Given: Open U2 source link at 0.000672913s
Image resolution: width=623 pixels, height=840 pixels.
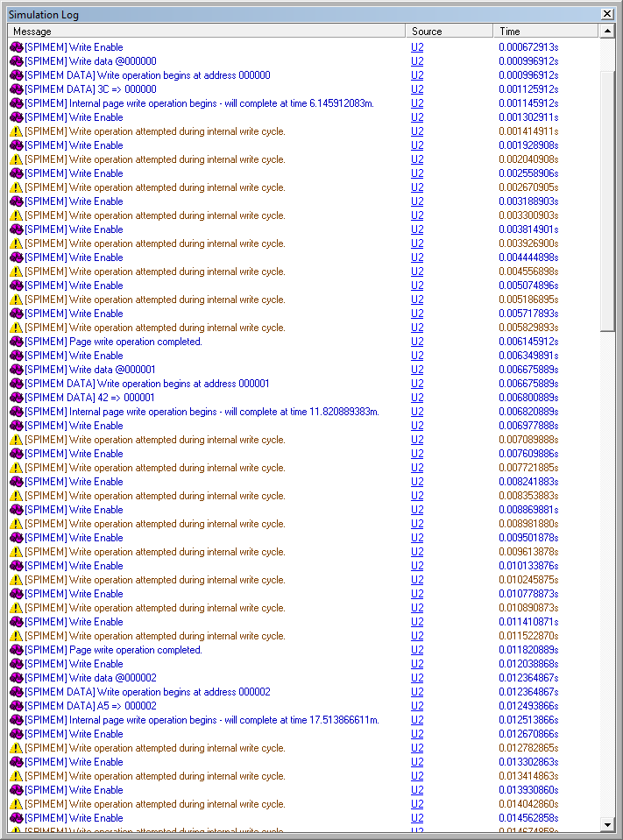Looking at the screenshot, I should coord(417,47).
